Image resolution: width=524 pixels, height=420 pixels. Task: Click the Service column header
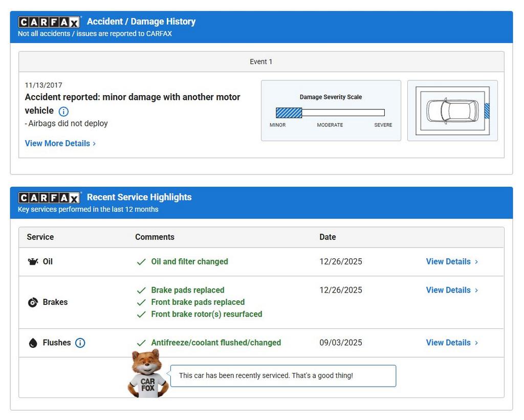click(x=40, y=237)
